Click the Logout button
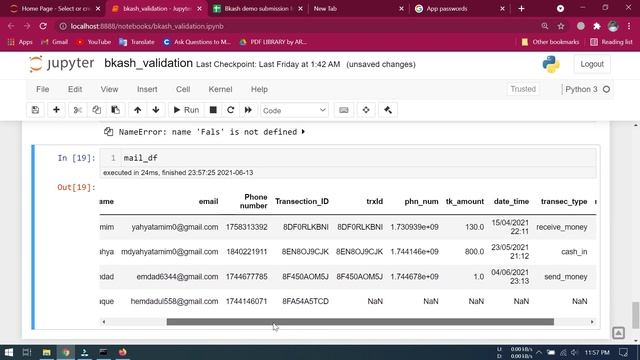The image size is (640, 360). click(592, 64)
